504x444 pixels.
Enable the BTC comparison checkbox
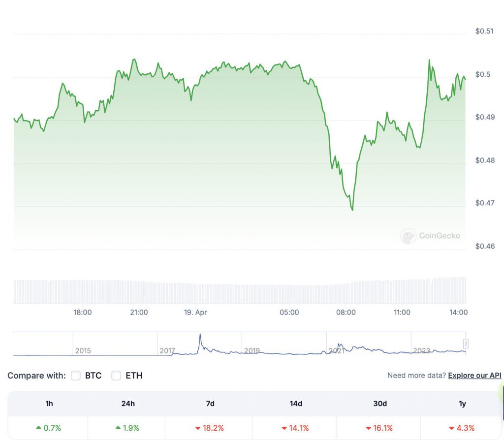pos(76,376)
